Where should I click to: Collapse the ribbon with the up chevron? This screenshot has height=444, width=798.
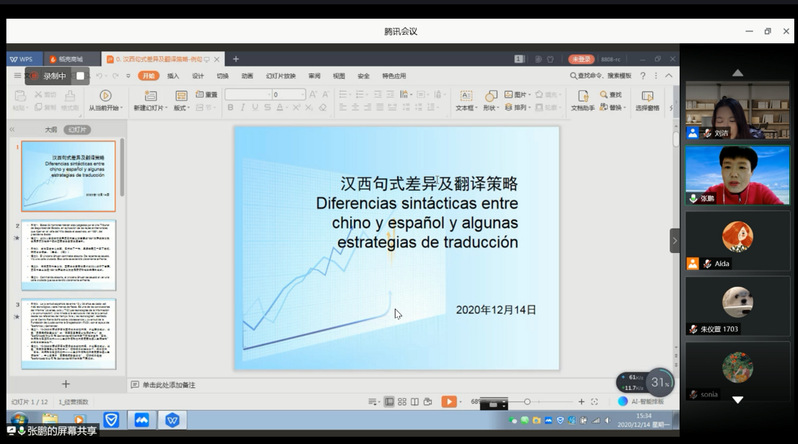tap(669, 76)
